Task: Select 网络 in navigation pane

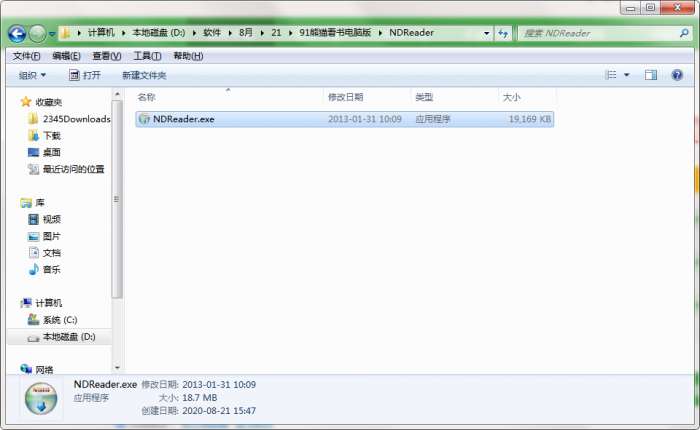Action: click(x=44, y=370)
